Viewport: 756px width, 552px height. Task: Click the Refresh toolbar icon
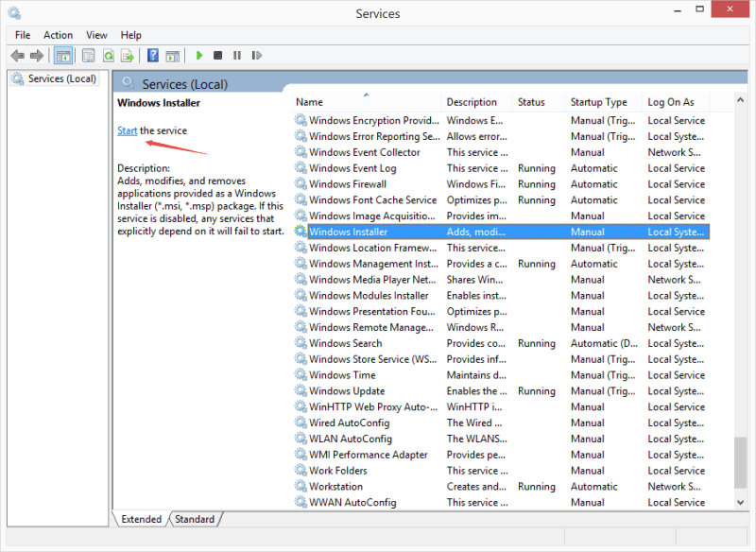click(x=109, y=56)
